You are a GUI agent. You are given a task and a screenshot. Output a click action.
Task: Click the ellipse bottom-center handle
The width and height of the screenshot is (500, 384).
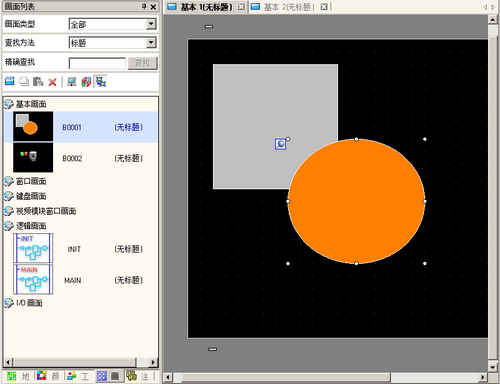coord(356,263)
